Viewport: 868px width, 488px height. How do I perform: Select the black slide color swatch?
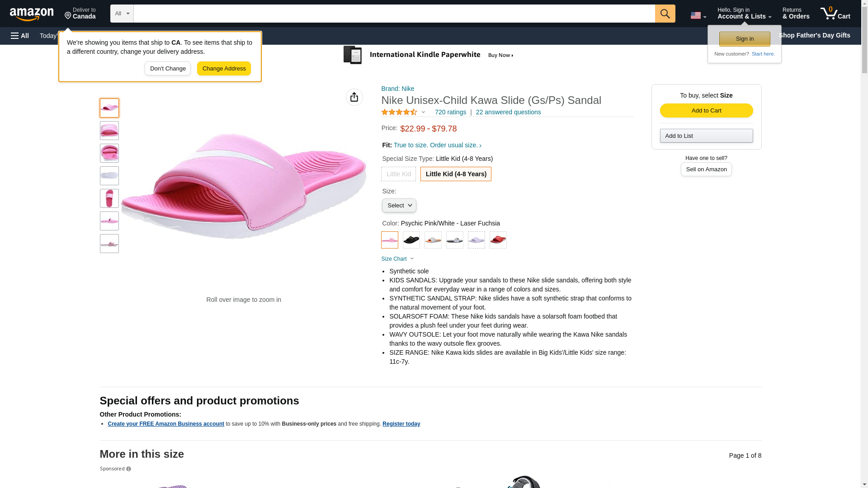411,240
